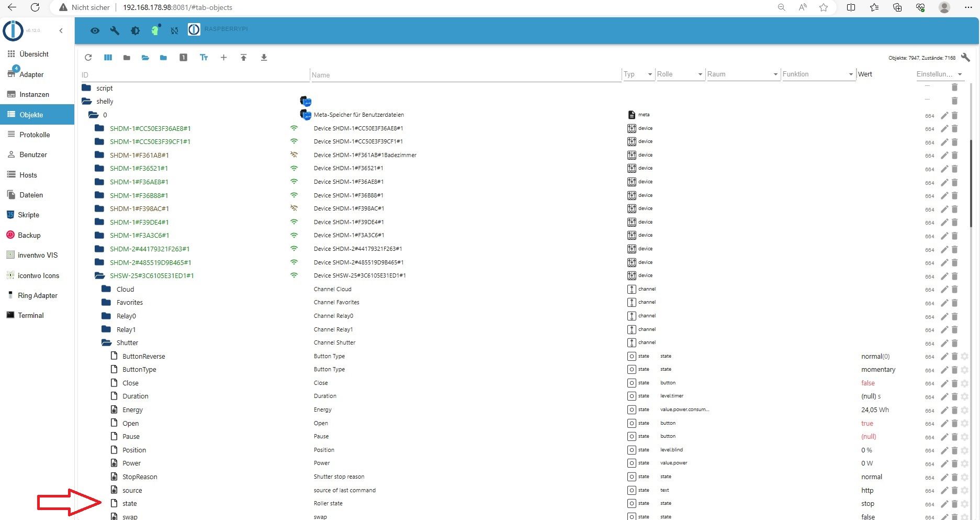Screen dimensions: 980x520
Task: Expand the Relay1 folder
Action: (106, 329)
